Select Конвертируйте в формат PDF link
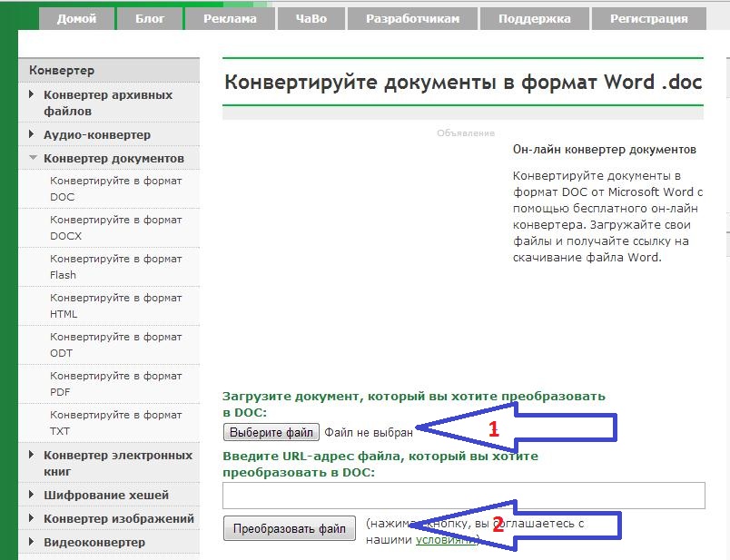Screen dimensions: 730x560 coord(115,383)
